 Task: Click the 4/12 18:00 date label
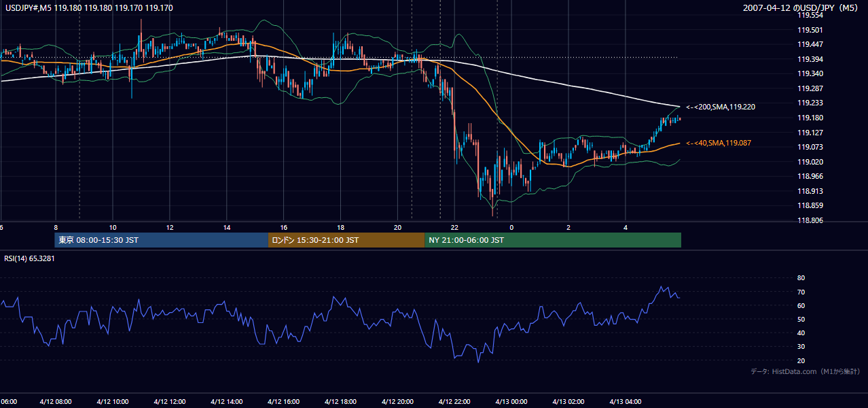[340, 402]
